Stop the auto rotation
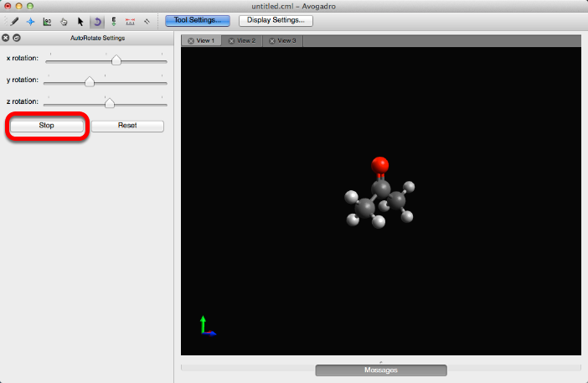The image size is (588, 383). (x=47, y=126)
